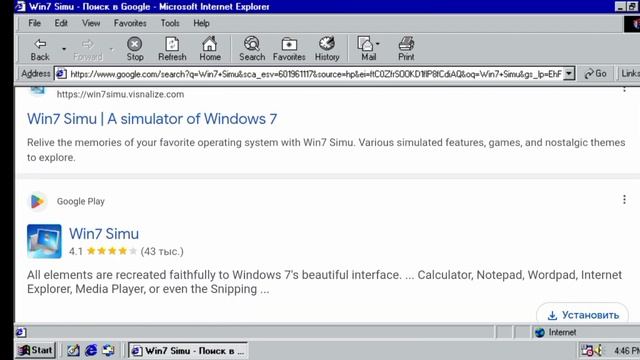Image resolution: width=640 pixels, height=360 pixels.
Task: Open the File menu
Action: point(34,23)
